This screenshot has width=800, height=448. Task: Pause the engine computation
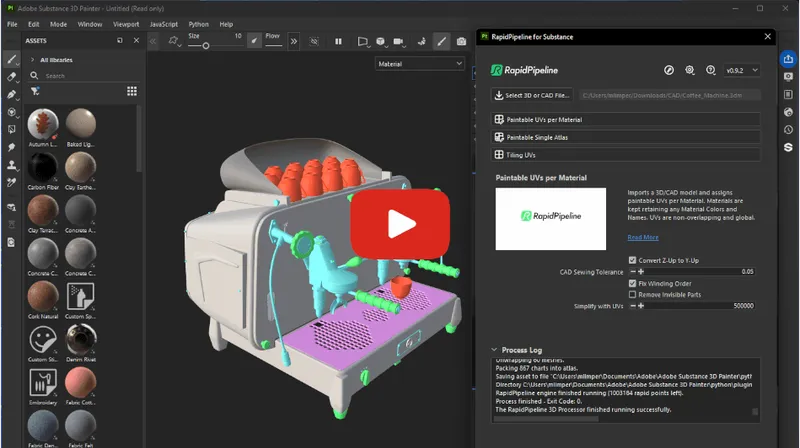tap(338, 41)
